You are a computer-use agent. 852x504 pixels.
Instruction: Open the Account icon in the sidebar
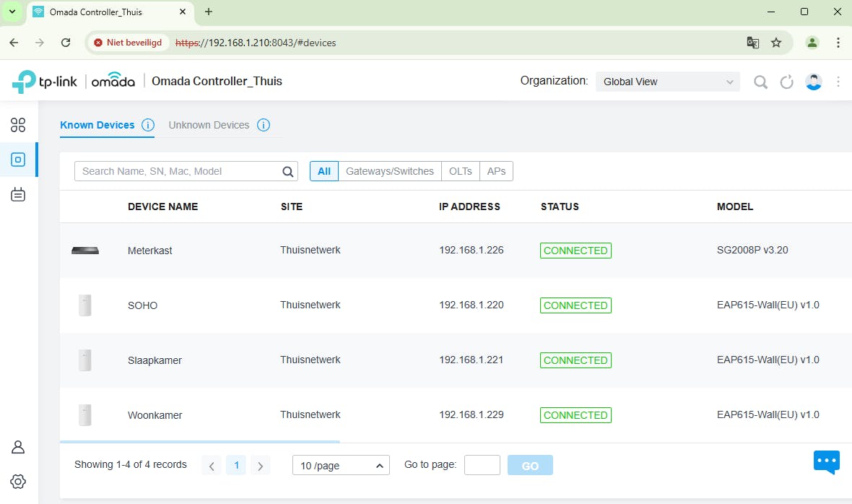(x=18, y=447)
